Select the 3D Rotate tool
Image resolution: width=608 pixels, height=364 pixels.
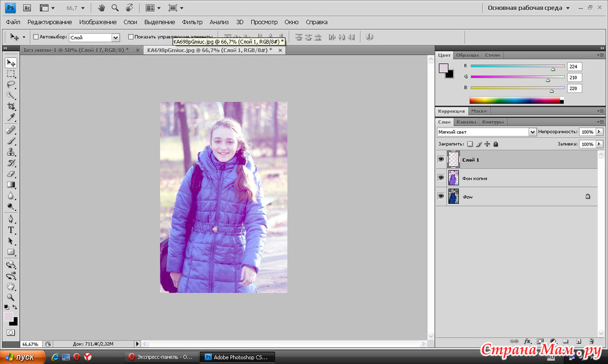(11, 265)
